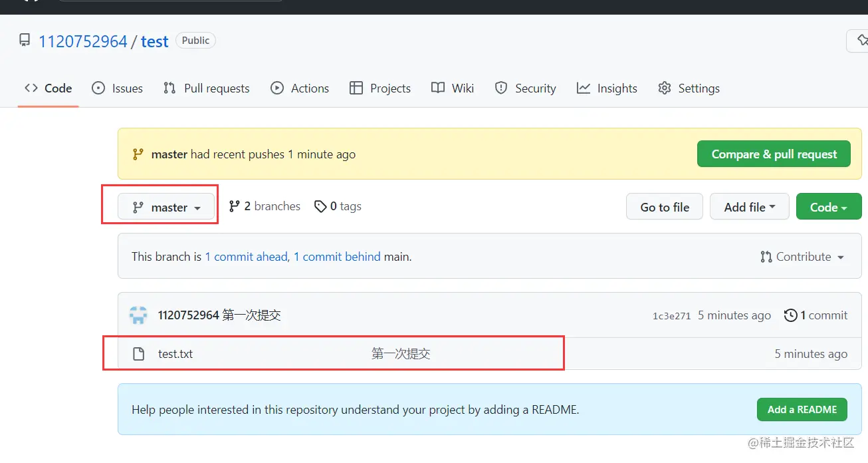The width and height of the screenshot is (868, 463).
Task: Open the test repository name link
Action: [x=155, y=41]
